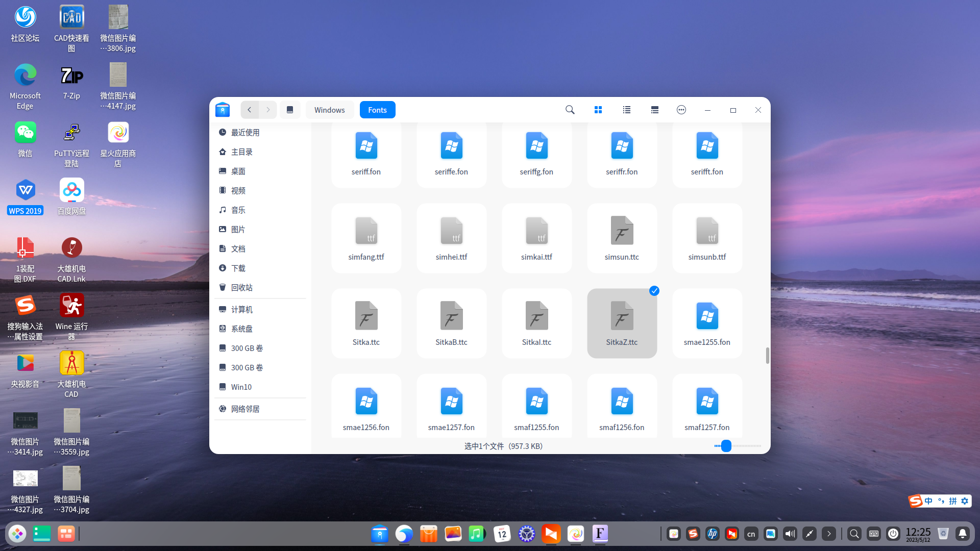Toggle Sogou Chinese/English input mode
This screenshot has height=551, width=980.
point(928,501)
